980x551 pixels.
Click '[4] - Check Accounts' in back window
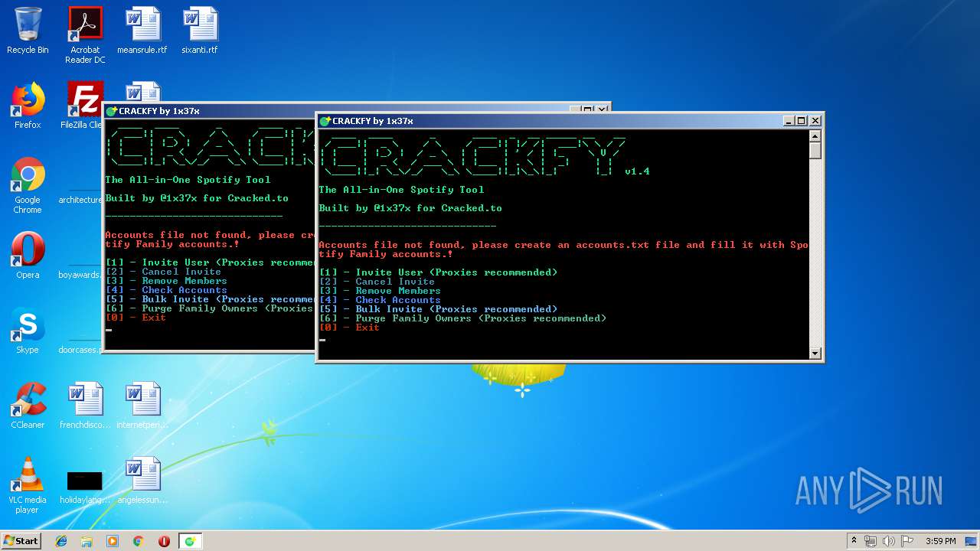tap(166, 290)
